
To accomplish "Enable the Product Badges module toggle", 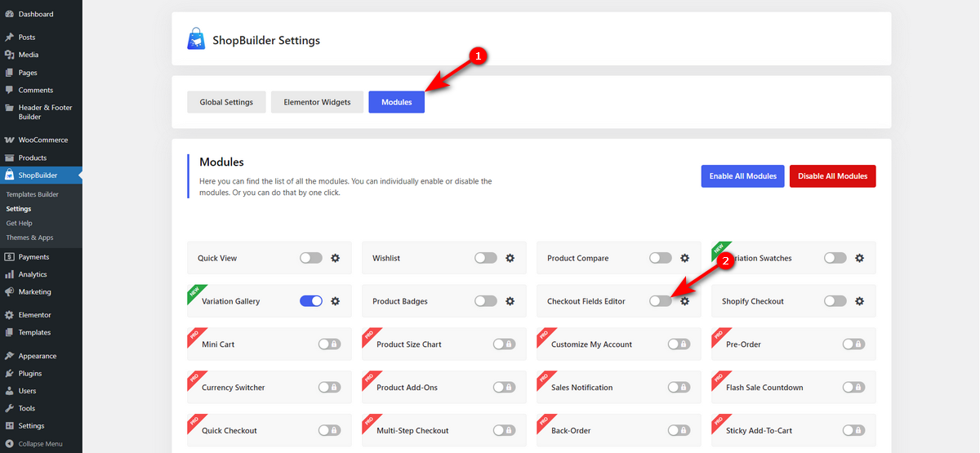I will 486,301.
